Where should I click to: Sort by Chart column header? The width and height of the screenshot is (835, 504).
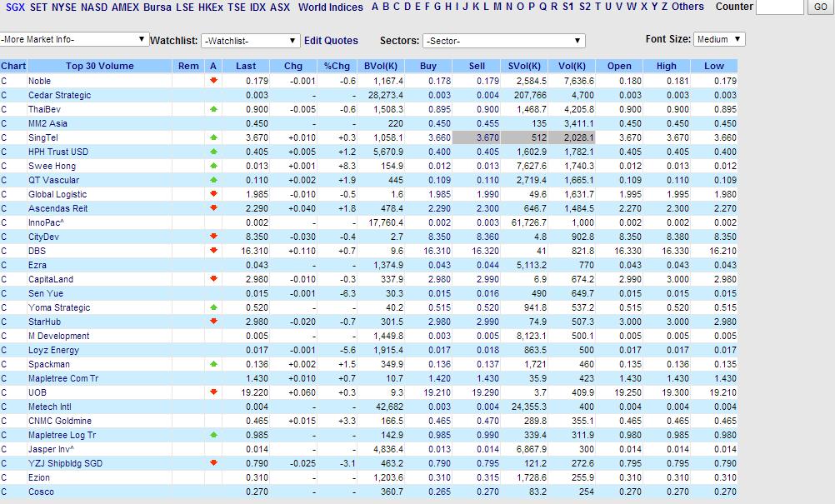pyautogui.click(x=13, y=66)
